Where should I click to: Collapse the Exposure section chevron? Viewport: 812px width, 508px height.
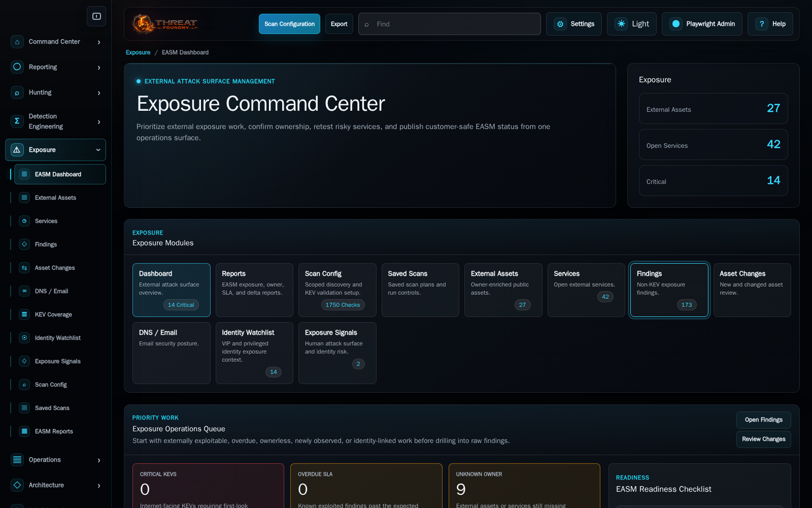click(x=98, y=150)
